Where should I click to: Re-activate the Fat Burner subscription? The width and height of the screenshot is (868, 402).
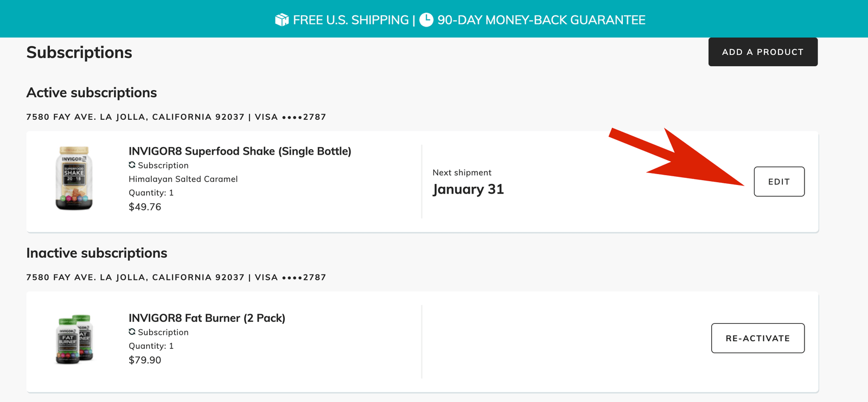coord(757,339)
